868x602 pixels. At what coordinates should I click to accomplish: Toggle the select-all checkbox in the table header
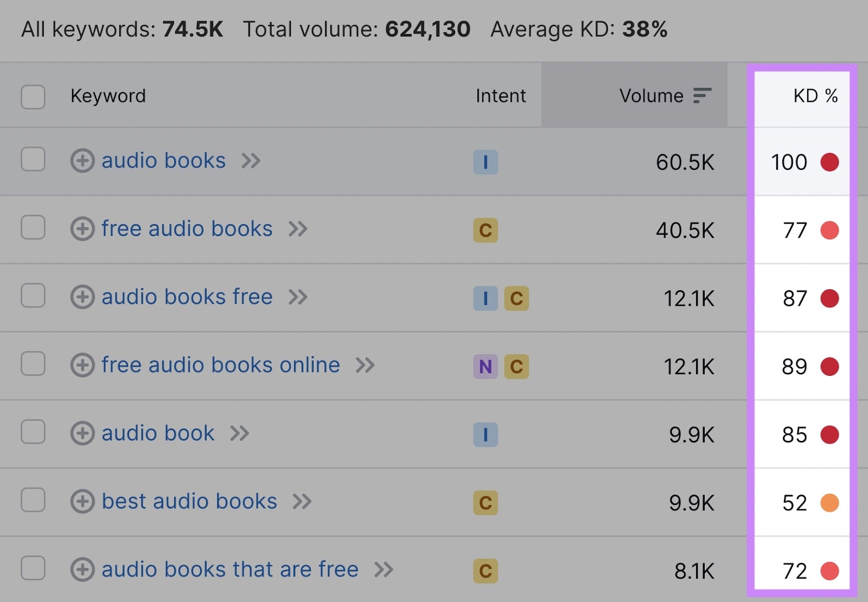click(33, 96)
